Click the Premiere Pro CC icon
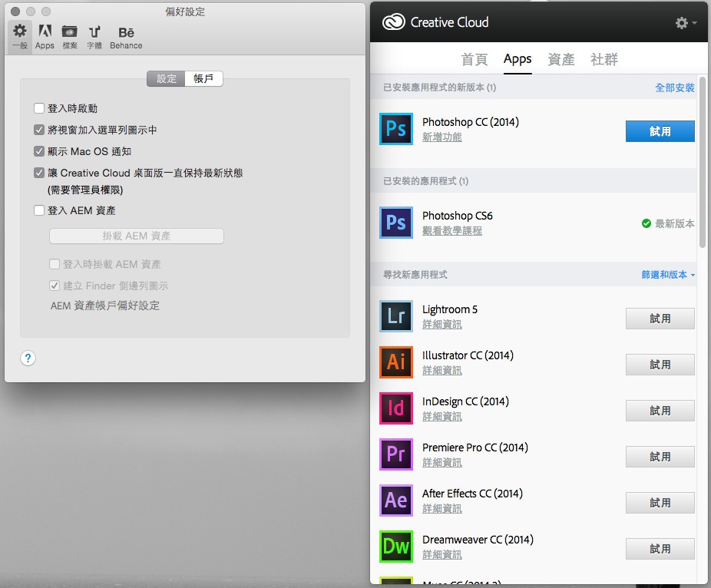 [x=396, y=454]
